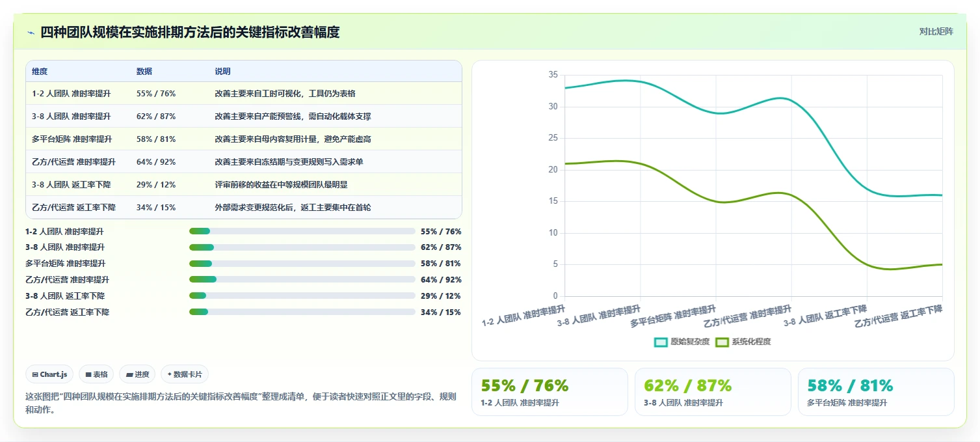Click the 58% / 81% value beside progress bar
Image resolution: width=980 pixels, height=442 pixels.
(441, 264)
